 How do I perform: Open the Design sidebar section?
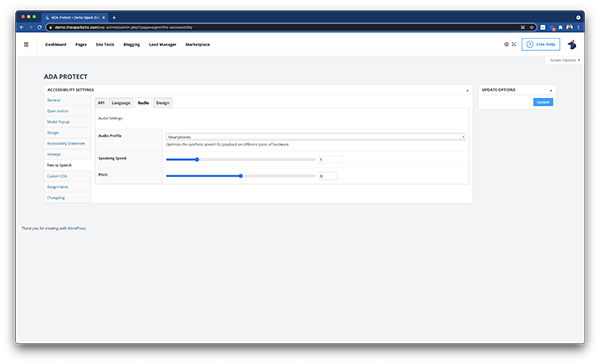[53, 133]
